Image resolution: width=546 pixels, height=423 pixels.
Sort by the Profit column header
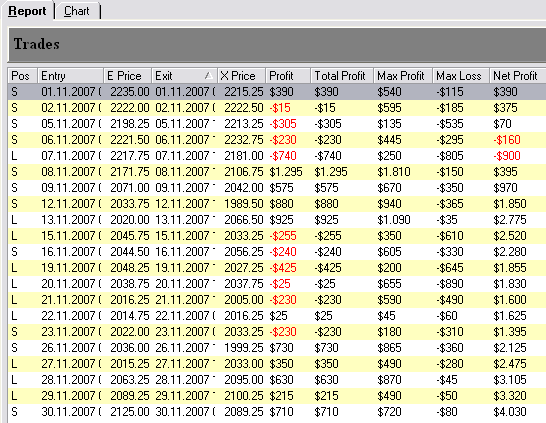click(x=288, y=76)
